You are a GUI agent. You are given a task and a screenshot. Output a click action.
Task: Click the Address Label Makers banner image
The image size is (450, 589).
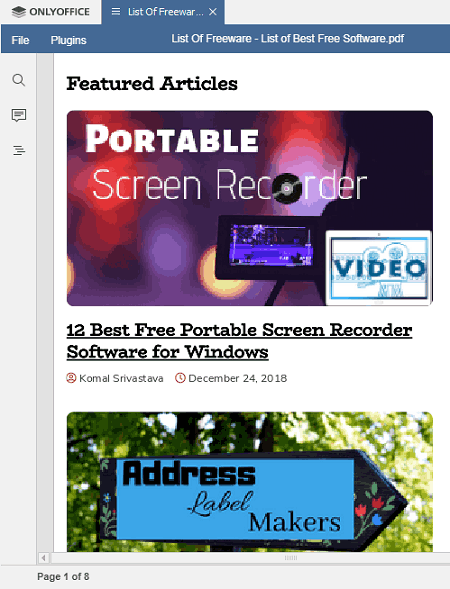(250, 482)
